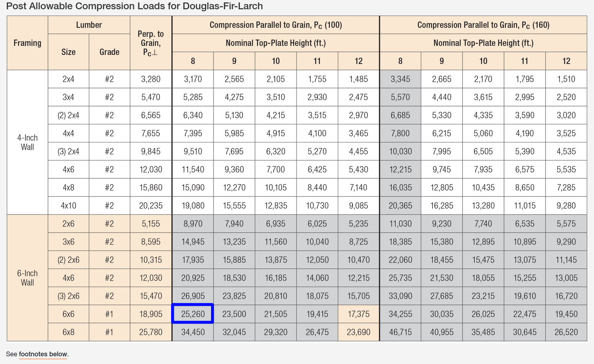The width and height of the screenshot is (594, 364).
Task: Select the Grade column header
Action: [109, 52]
